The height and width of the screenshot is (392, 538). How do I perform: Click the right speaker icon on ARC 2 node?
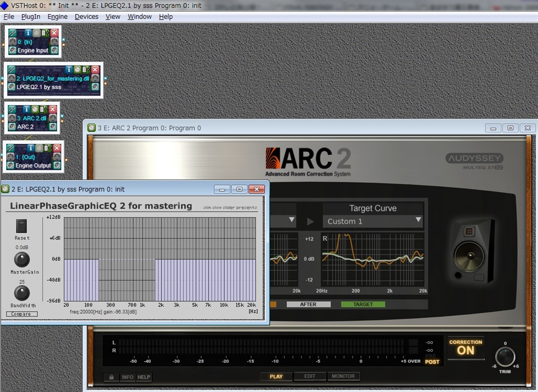pyautogui.click(x=53, y=126)
